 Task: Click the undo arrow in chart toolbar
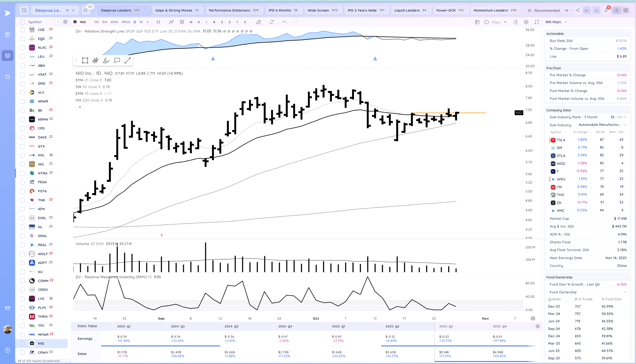click(x=285, y=22)
